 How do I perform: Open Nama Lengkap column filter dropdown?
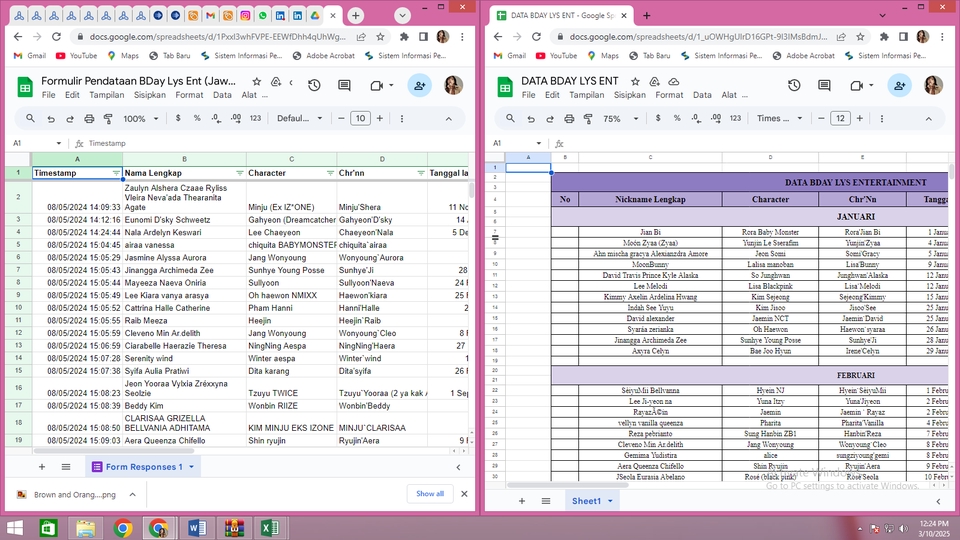coord(240,173)
